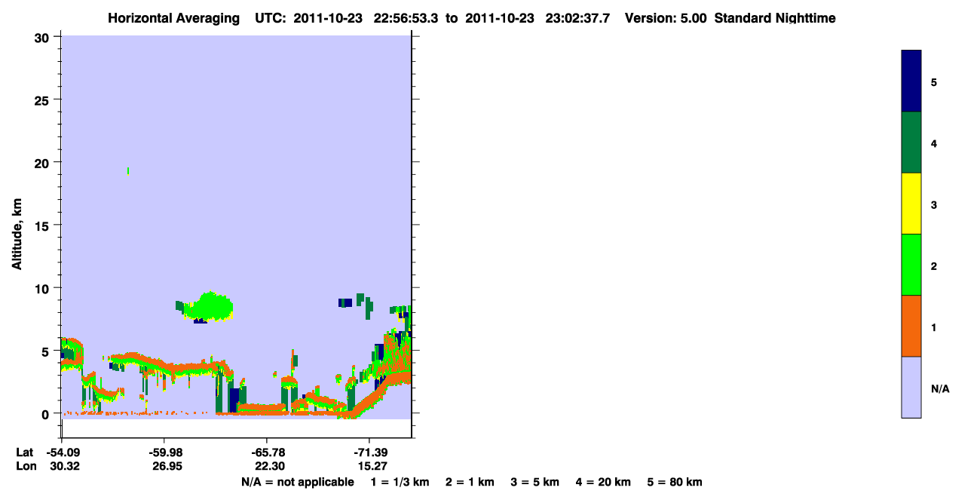This screenshot has width=980, height=503.
Task: Click the '1 = 1/3 km' legend text
Action: point(400,482)
